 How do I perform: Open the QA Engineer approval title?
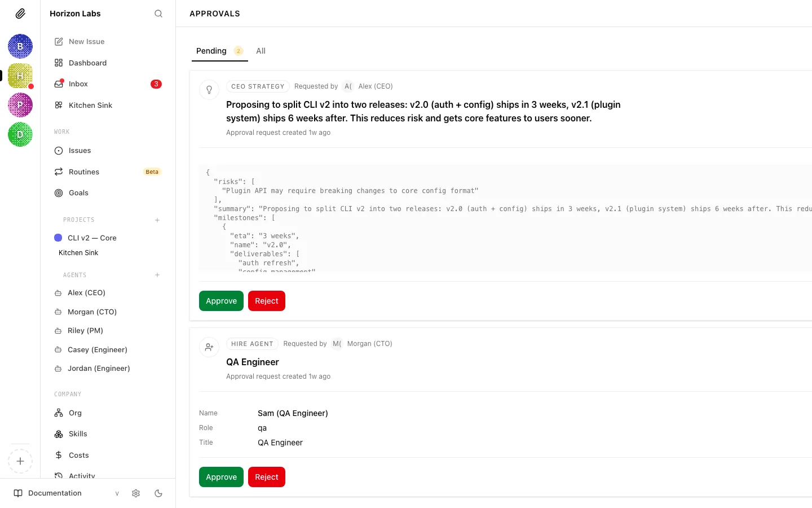(253, 362)
